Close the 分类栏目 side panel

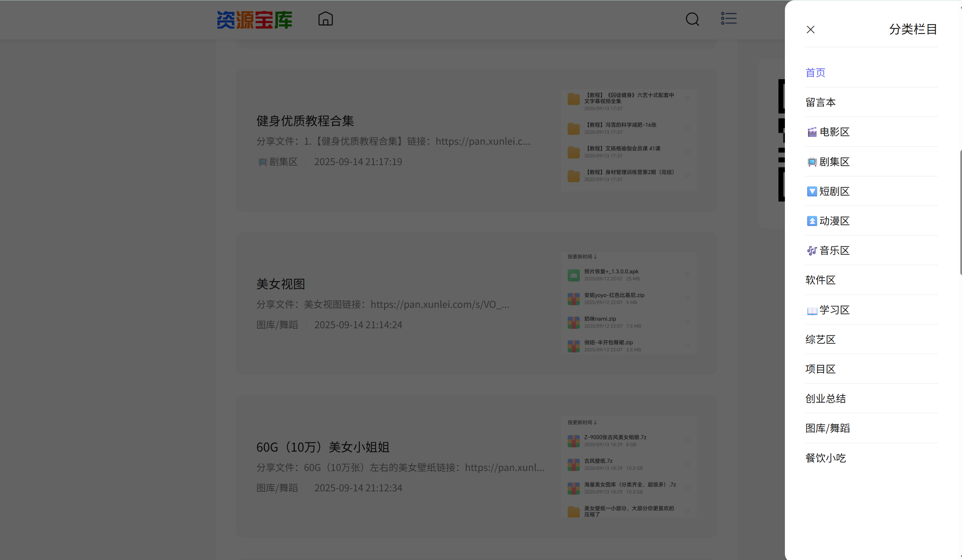pyautogui.click(x=810, y=30)
